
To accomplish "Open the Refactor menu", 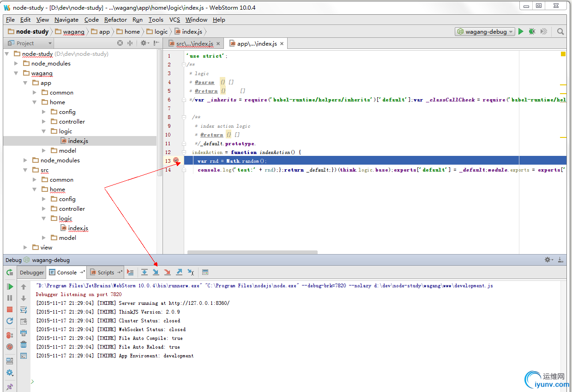I will pos(115,19).
